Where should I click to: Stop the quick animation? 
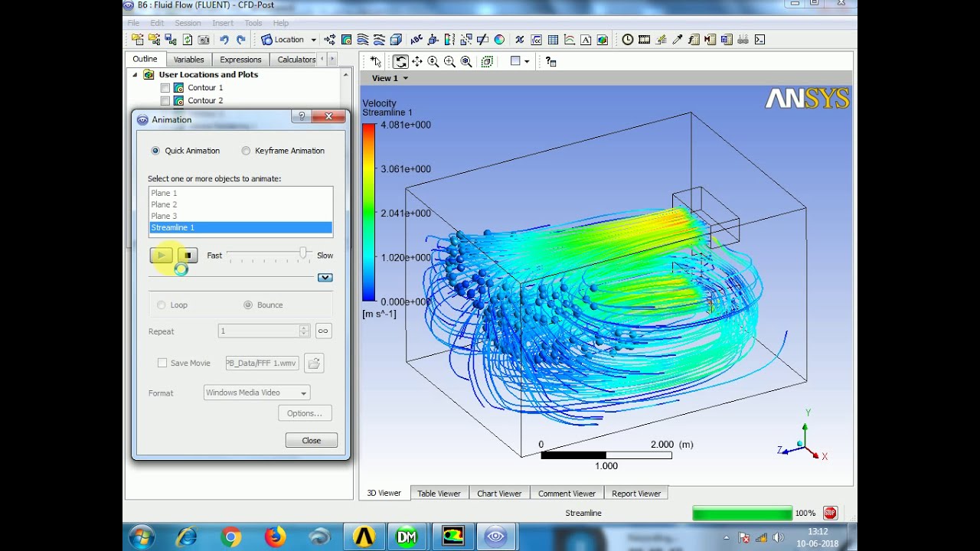tap(188, 256)
